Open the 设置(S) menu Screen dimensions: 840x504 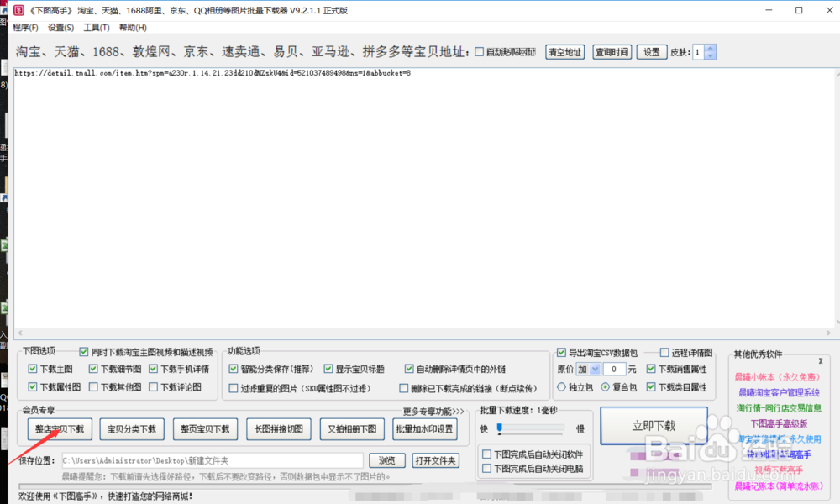point(60,28)
